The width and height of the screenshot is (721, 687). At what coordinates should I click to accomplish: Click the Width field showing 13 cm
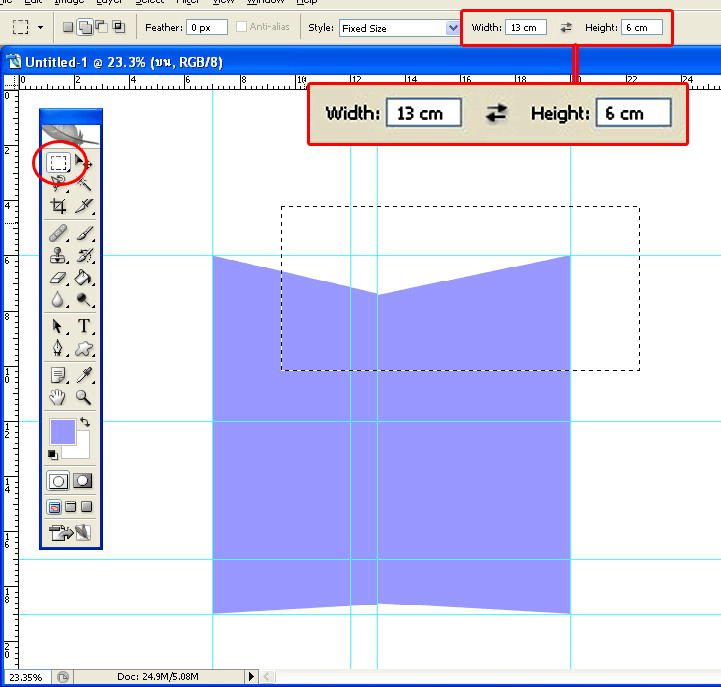(526, 28)
